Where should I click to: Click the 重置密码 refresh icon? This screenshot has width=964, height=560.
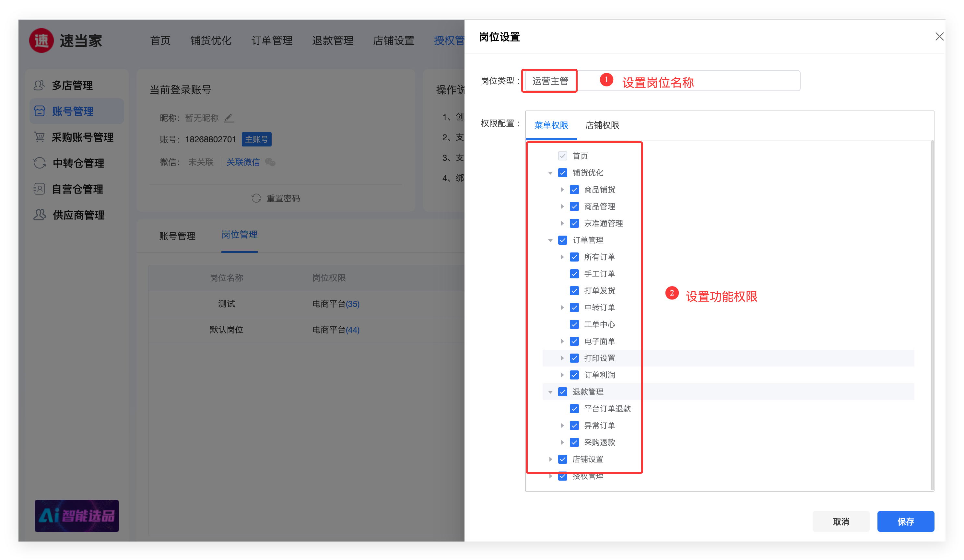256,198
